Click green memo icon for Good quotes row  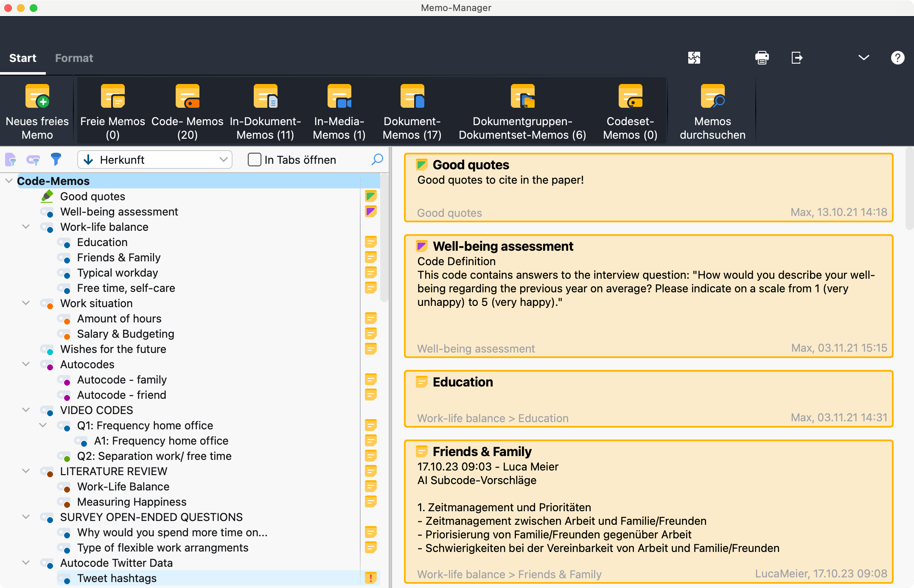[370, 196]
